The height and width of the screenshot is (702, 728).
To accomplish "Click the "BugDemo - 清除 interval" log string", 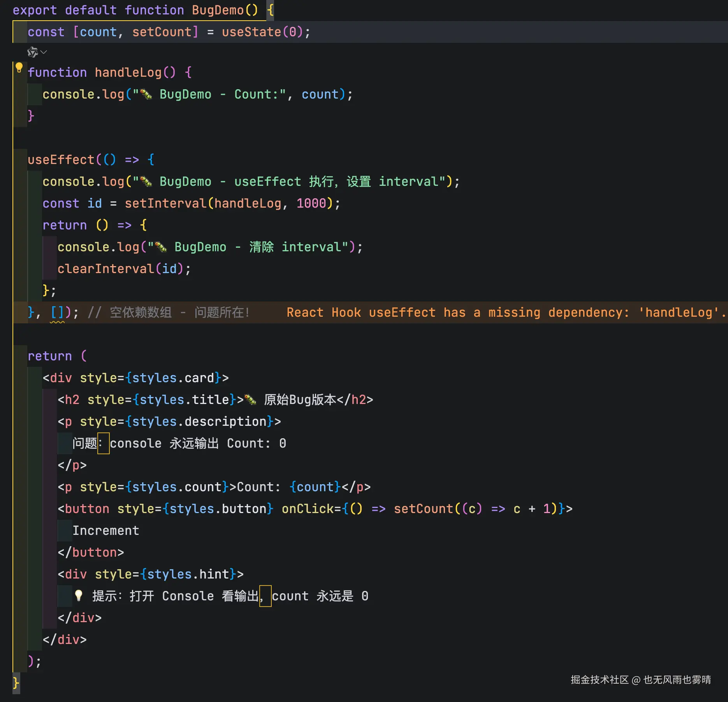I will tap(248, 247).
